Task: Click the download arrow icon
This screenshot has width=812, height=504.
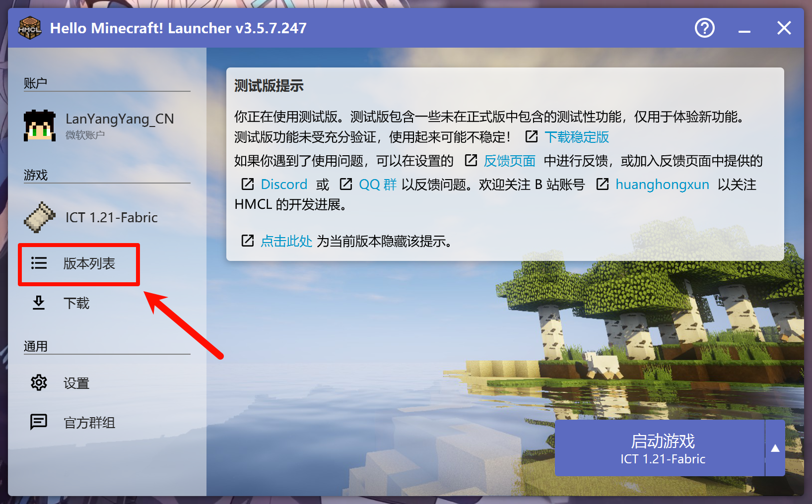Action: pos(39,303)
